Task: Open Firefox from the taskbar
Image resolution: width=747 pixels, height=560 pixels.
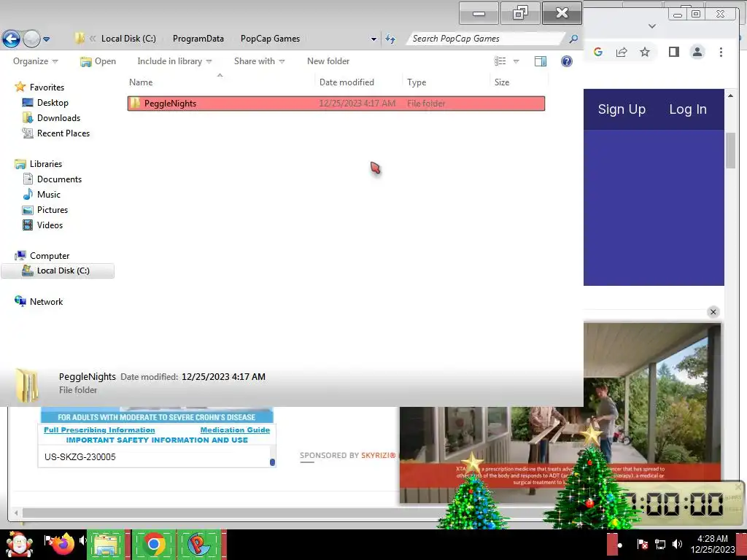Action: coord(63,544)
